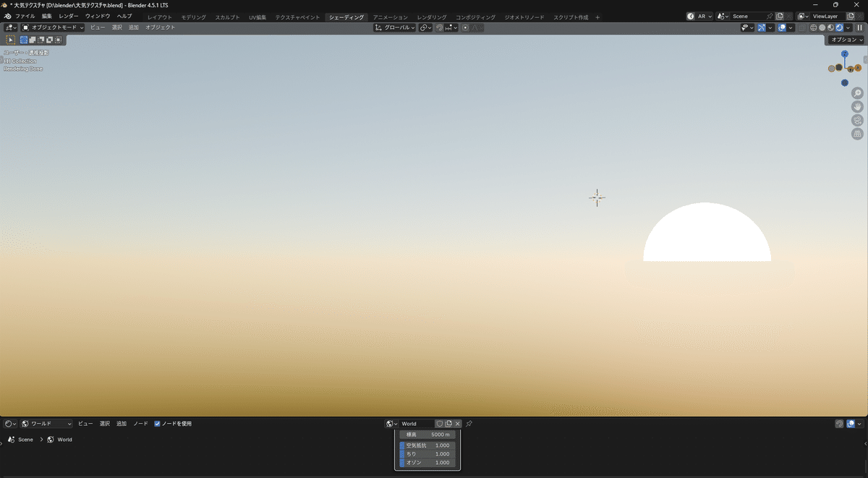Toggle viewport overlays display
This screenshot has height=478, width=868.
click(782, 27)
